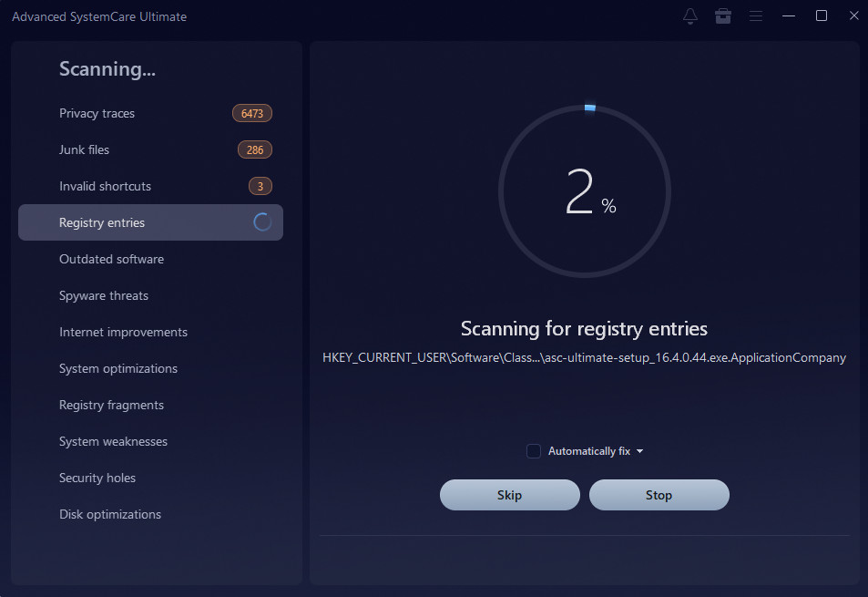The image size is (868, 597).
Task: Expand the Automatically fix dropdown arrow
Action: click(640, 451)
